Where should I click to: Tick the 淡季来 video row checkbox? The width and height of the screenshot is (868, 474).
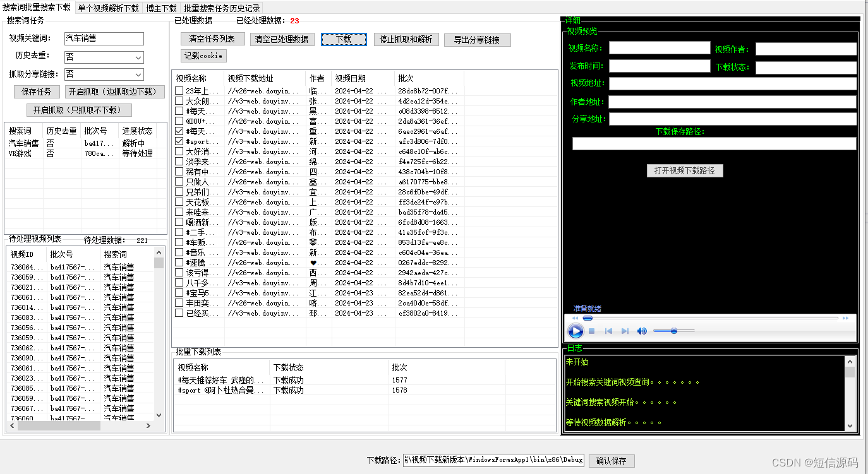point(179,162)
